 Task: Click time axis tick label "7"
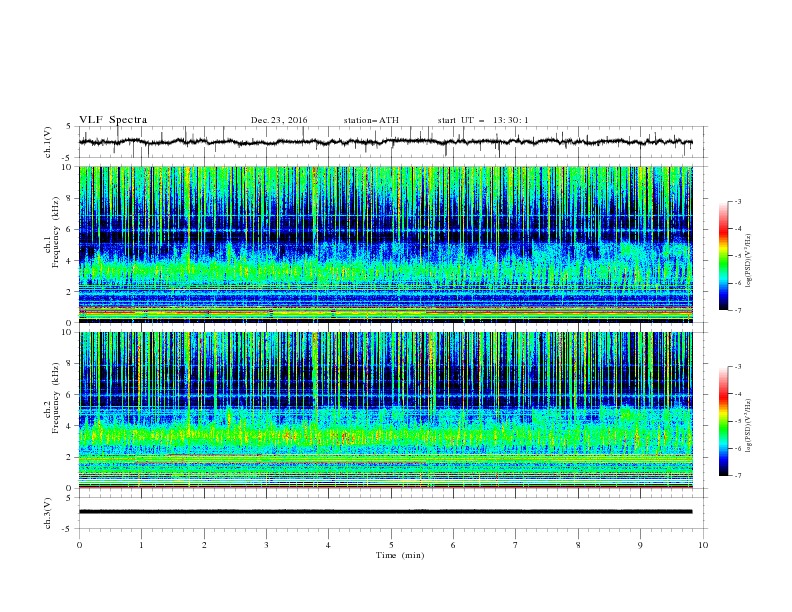[x=516, y=545]
